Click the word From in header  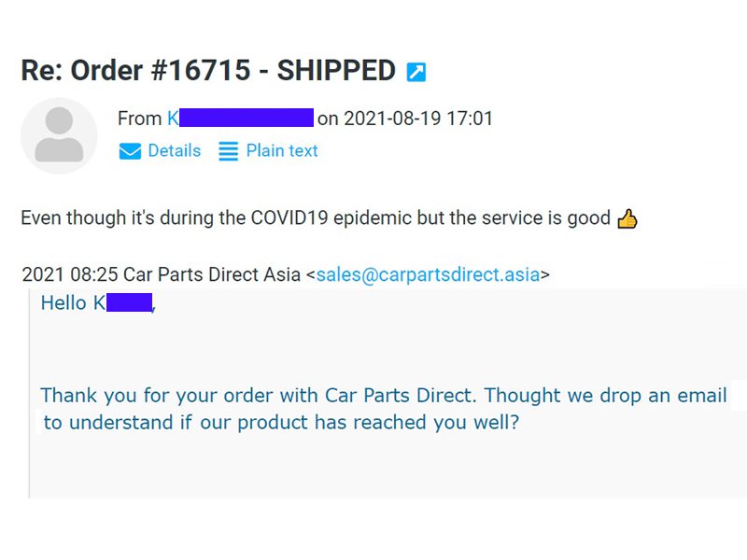point(139,119)
